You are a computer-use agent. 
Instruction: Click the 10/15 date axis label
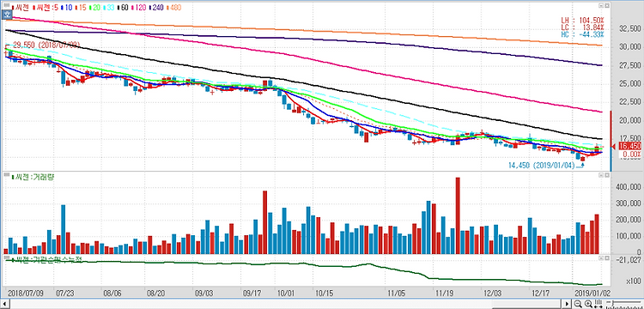pyautogui.click(x=324, y=294)
